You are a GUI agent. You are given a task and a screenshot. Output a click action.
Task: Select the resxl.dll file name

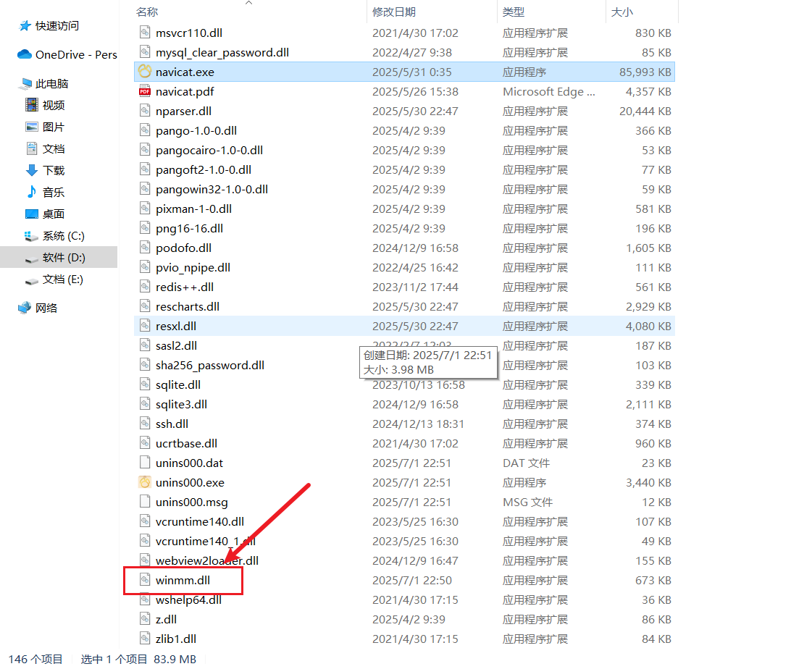coord(176,326)
